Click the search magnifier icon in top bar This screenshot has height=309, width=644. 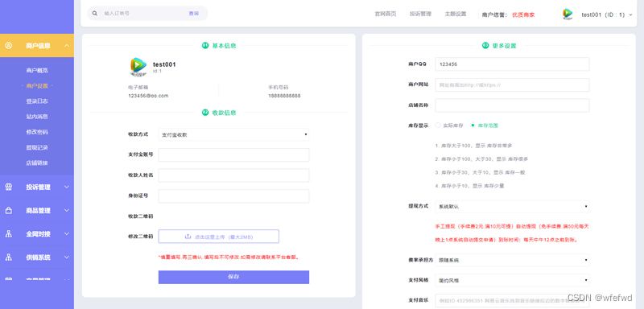coord(95,14)
